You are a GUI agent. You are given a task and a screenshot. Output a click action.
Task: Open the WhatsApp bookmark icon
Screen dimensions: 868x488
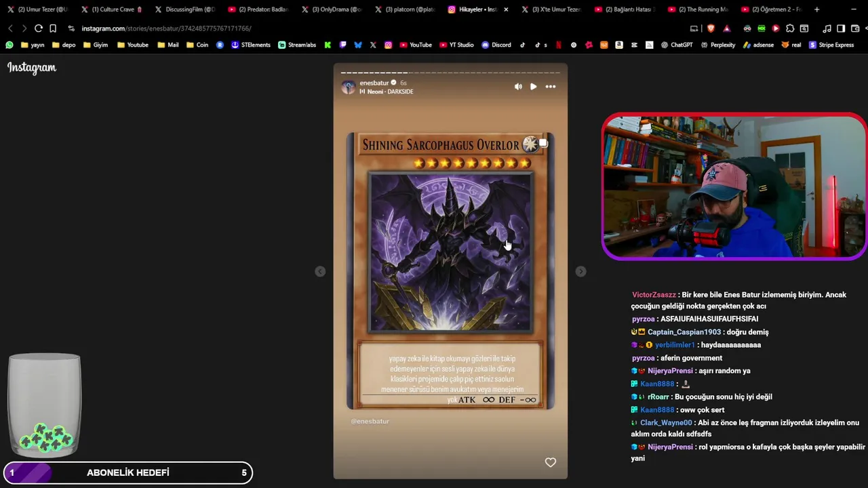9,45
